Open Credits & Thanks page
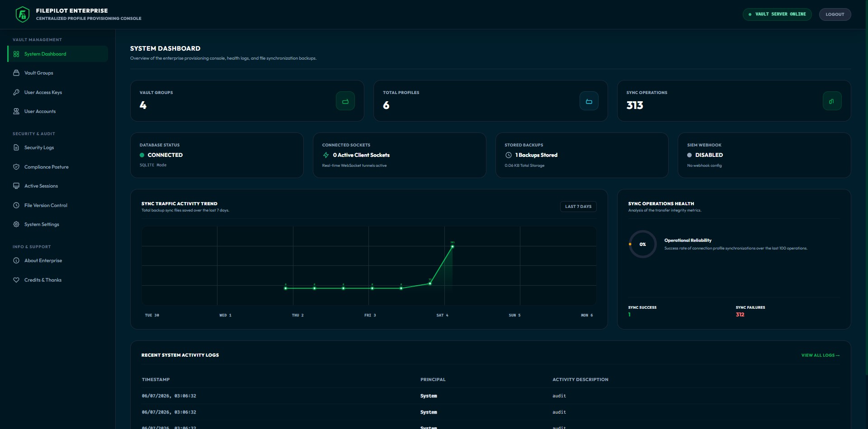868x429 pixels. point(58,280)
